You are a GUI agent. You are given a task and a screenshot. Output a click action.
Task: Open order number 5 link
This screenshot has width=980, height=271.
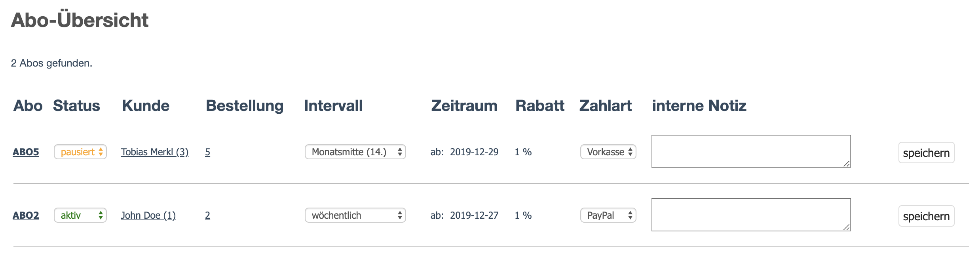207,152
